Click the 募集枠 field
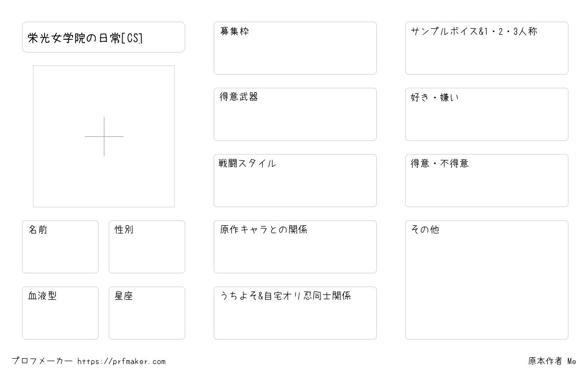This screenshot has height=368, width=588. click(295, 48)
